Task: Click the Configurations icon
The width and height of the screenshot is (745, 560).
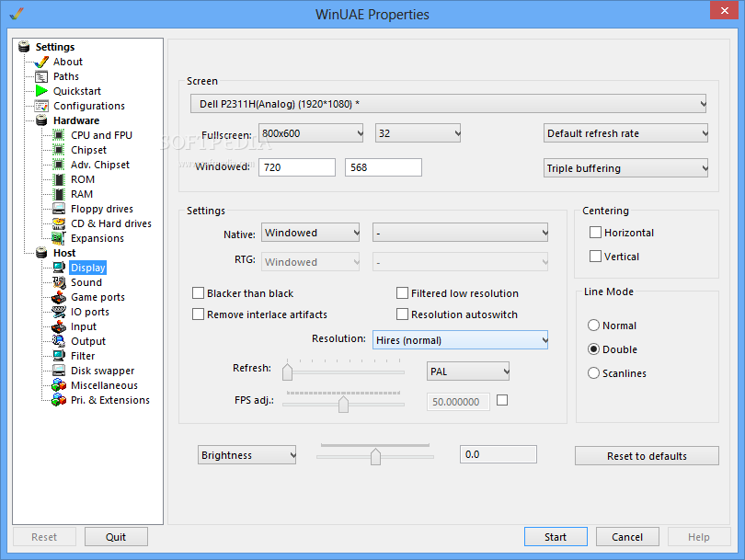Action: click(41, 106)
